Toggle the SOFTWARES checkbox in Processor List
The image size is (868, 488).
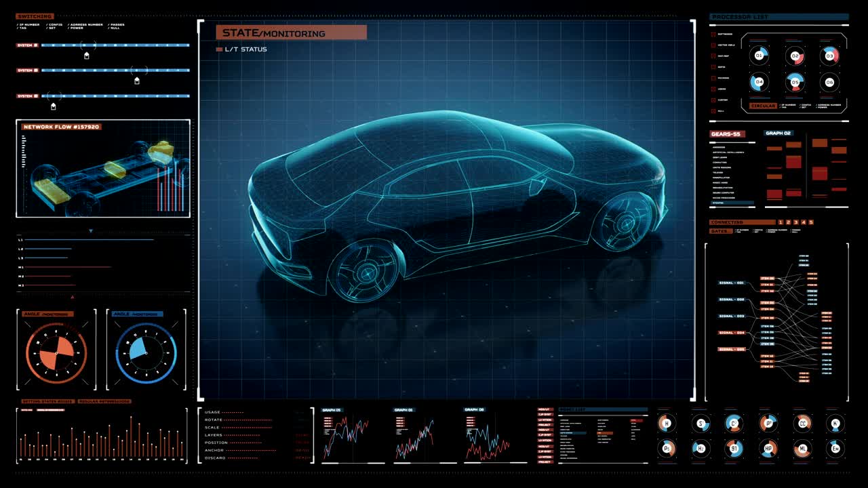[x=712, y=34]
